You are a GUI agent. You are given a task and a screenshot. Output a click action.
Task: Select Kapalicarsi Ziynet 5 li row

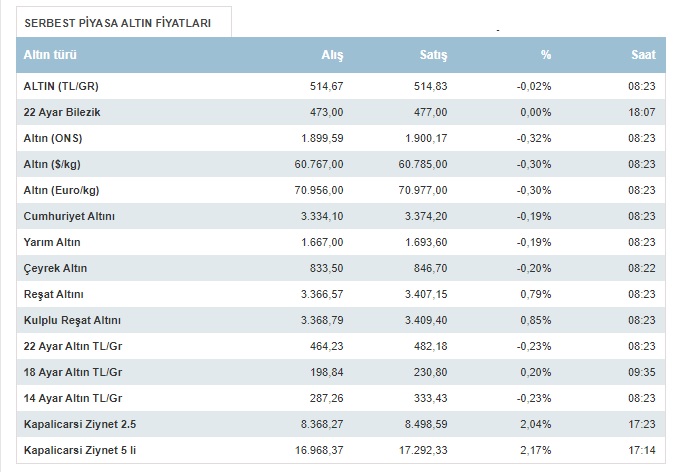click(79, 450)
